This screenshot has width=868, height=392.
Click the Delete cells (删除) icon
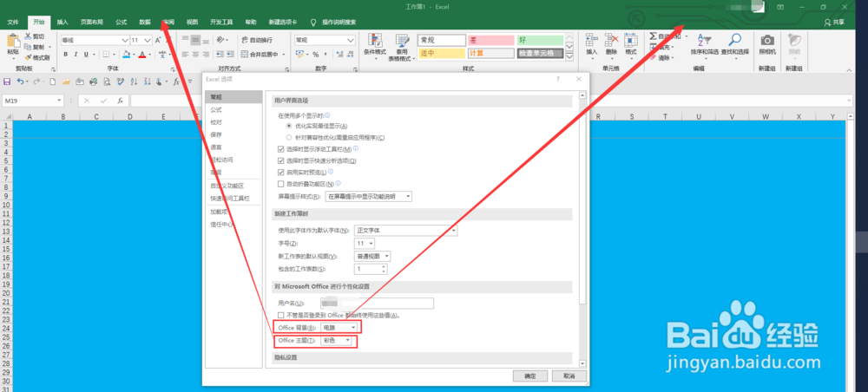[611, 41]
